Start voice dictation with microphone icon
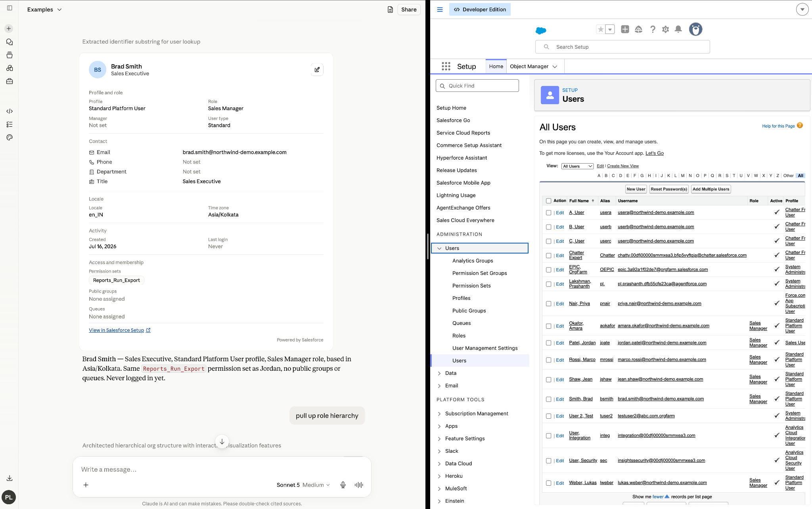Viewport: 812px width, 509px height. coord(343,485)
